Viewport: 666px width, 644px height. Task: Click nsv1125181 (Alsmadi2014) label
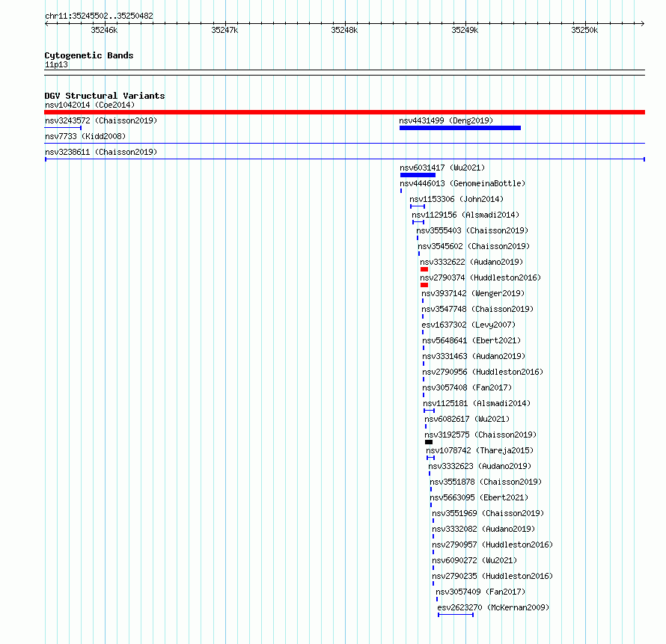477,403
